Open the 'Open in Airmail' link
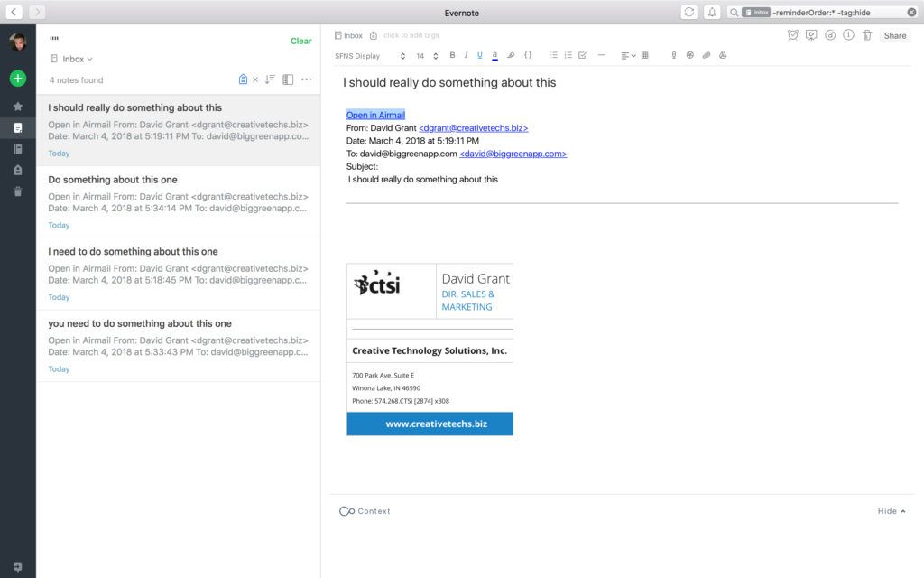Screen dimensions: 924x578 tap(375, 115)
